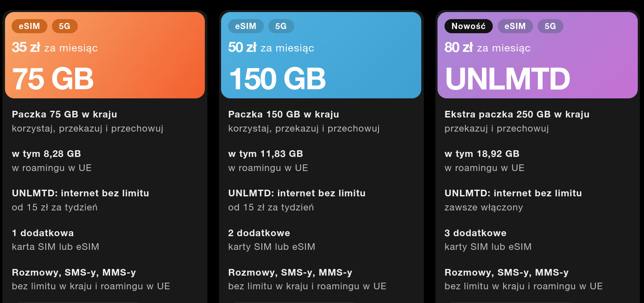Select the 75 GB plan heading

[x=53, y=78]
